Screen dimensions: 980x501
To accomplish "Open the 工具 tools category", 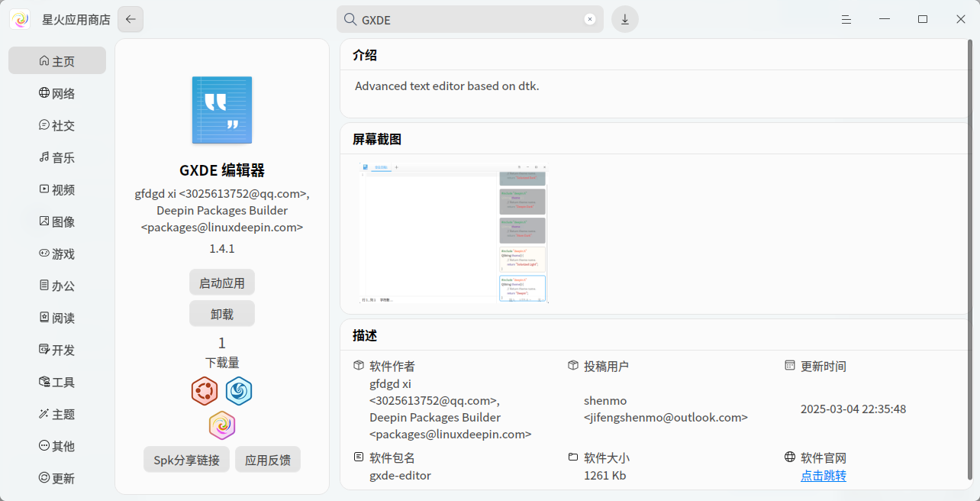I will pyautogui.click(x=57, y=382).
